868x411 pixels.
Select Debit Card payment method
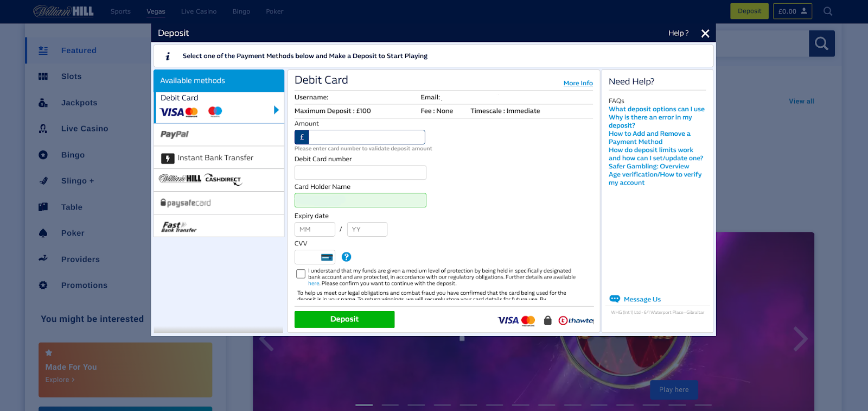pos(219,108)
